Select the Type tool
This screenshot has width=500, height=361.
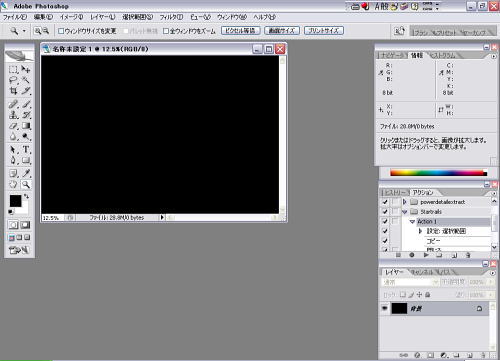pyautogui.click(x=26, y=150)
